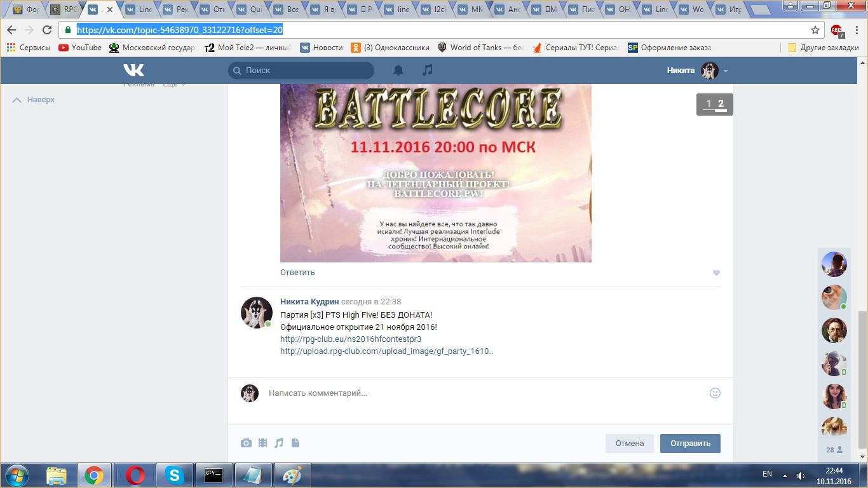Open VK music player note icon
The image size is (868, 488).
click(428, 71)
